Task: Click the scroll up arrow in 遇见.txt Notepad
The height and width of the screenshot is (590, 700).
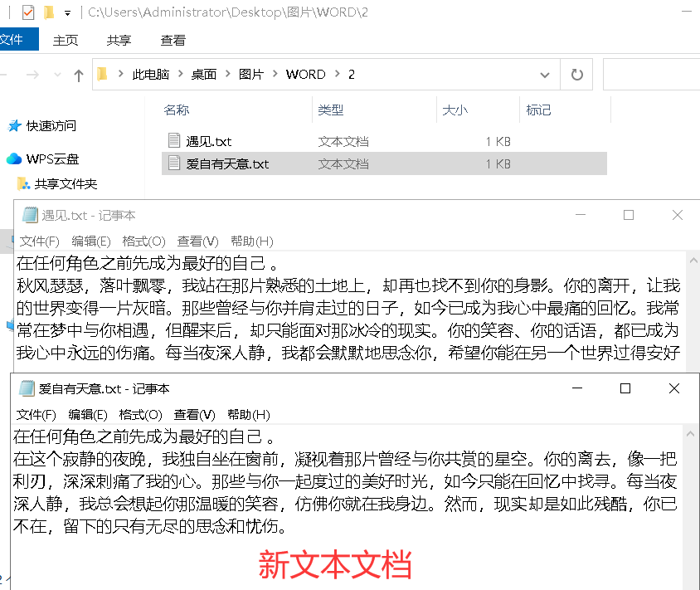Action: coord(693,260)
